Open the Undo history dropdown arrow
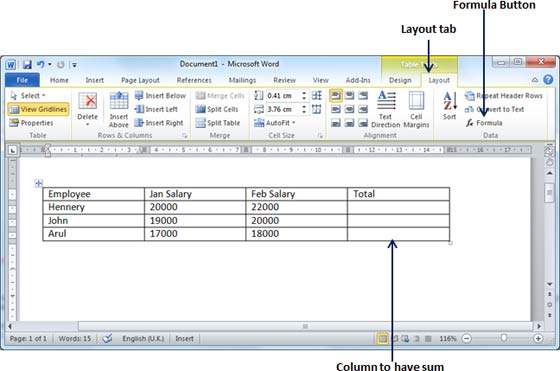Image resolution: width=560 pixels, height=371 pixels. click(50, 65)
